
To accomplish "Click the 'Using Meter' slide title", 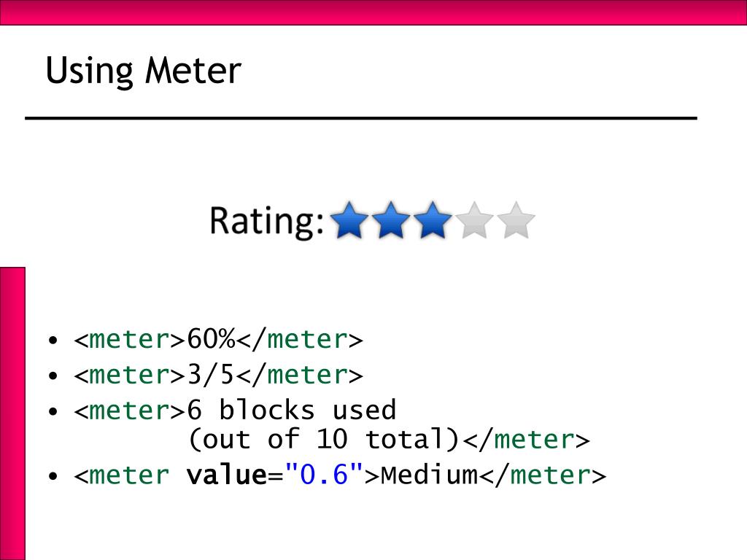I will (x=144, y=71).
